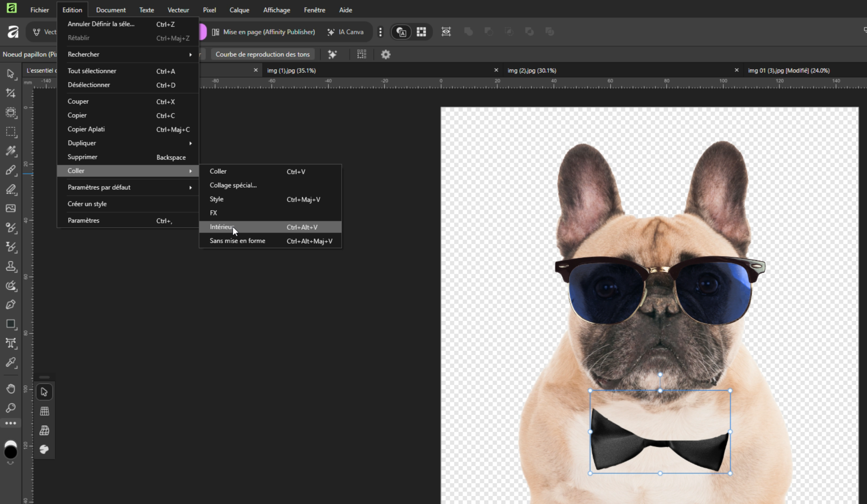Click the black foreground color swatch
The height and width of the screenshot is (504, 867).
coord(10,452)
